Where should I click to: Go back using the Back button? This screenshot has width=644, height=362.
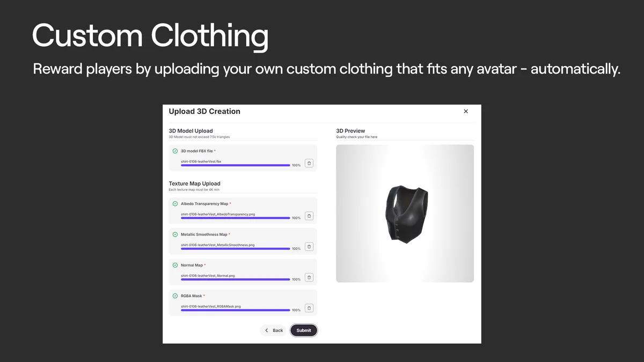tap(274, 330)
